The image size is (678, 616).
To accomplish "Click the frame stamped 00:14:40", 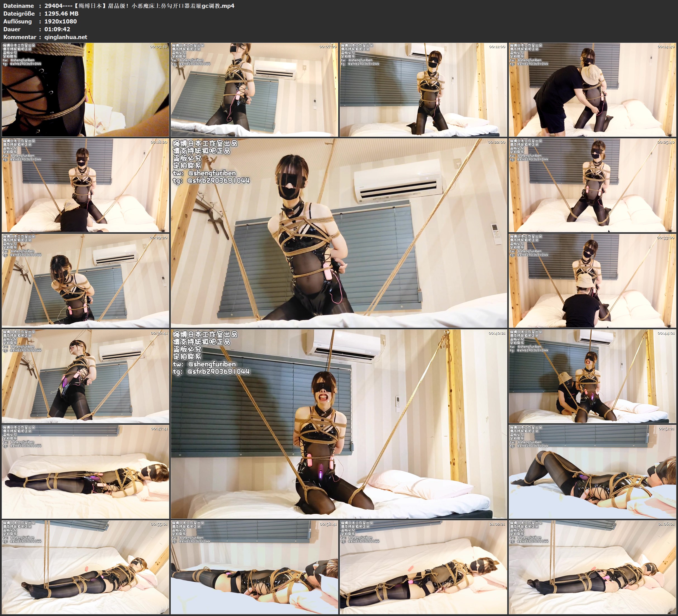I will 592,89.
